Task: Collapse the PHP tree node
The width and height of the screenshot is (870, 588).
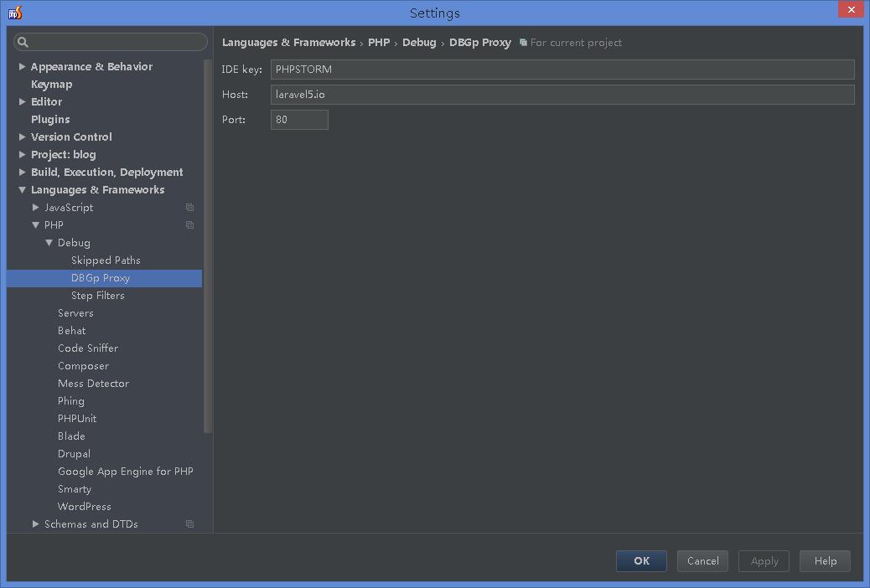Action: click(x=34, y=224)
